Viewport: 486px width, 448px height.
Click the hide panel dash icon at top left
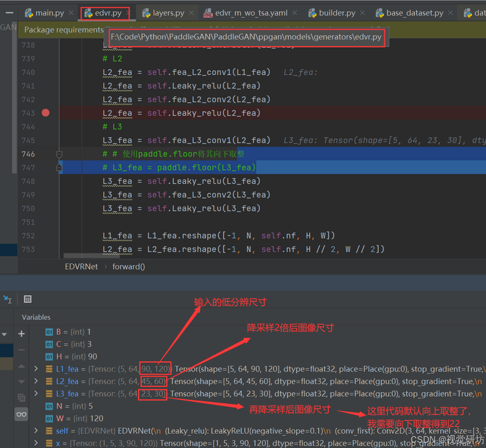(x=10, y=13)
